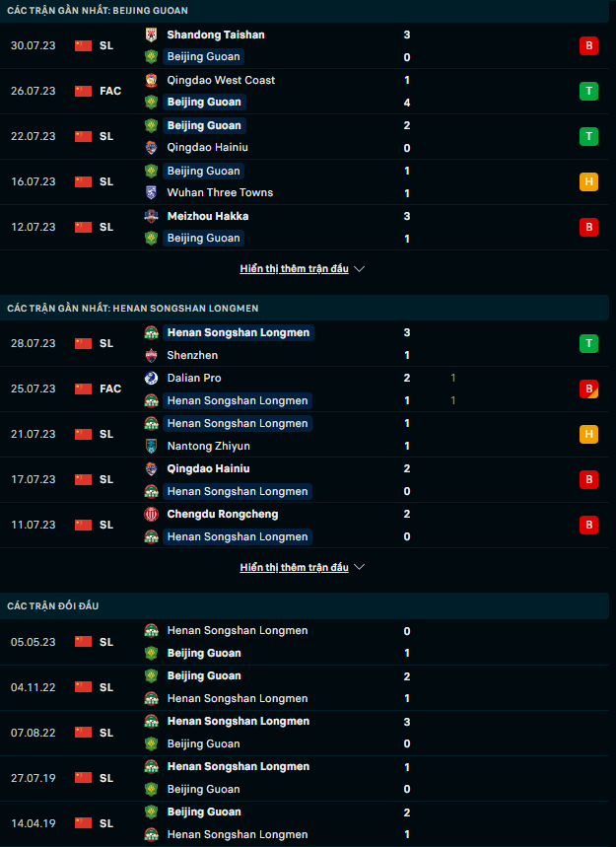Click red B badge for 25.07.23 match

[588, 388]
